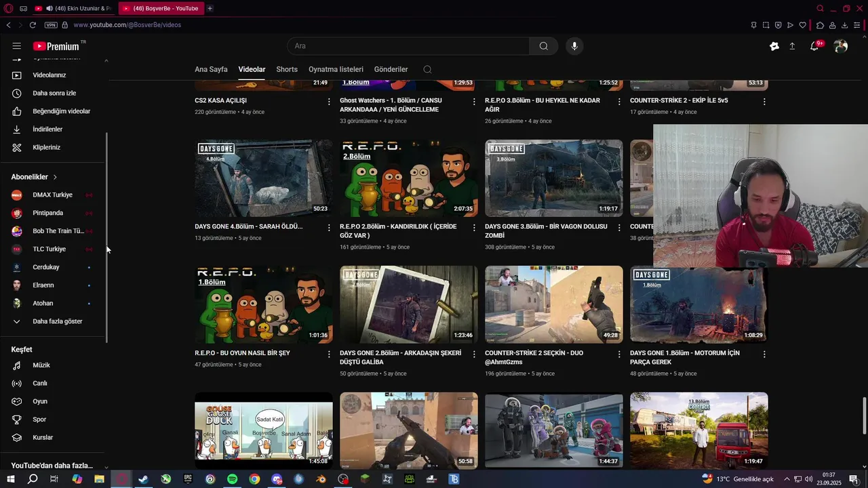Play the DAYS GONE 2.Bölüm thumbnail
The height and width of the screenshot is (488, 868).
pyautogui.click(x=408, y=304)
